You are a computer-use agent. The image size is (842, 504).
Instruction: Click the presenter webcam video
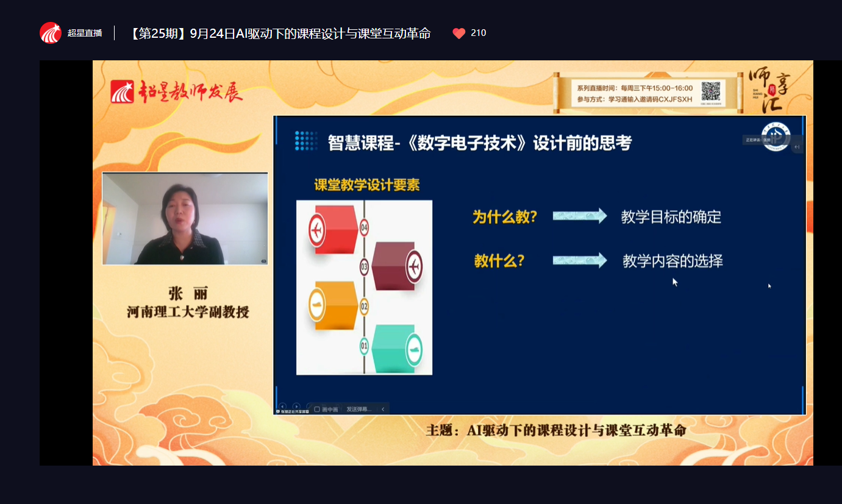185,219
